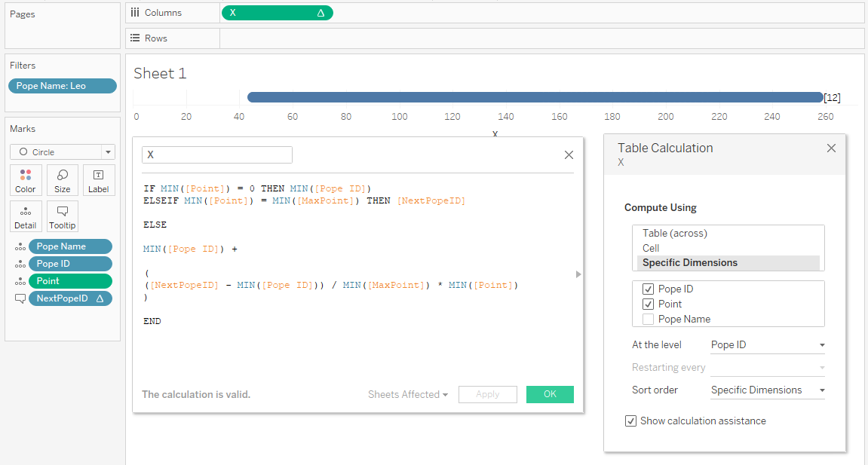Click OK to save the calculation
The height and width of the screenshot is (465, 868).
550,394
